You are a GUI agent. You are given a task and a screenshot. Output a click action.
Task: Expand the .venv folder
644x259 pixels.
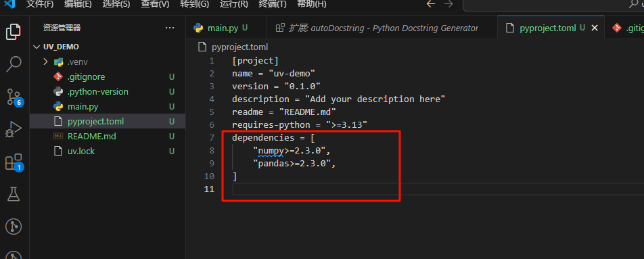coord(45,62)
